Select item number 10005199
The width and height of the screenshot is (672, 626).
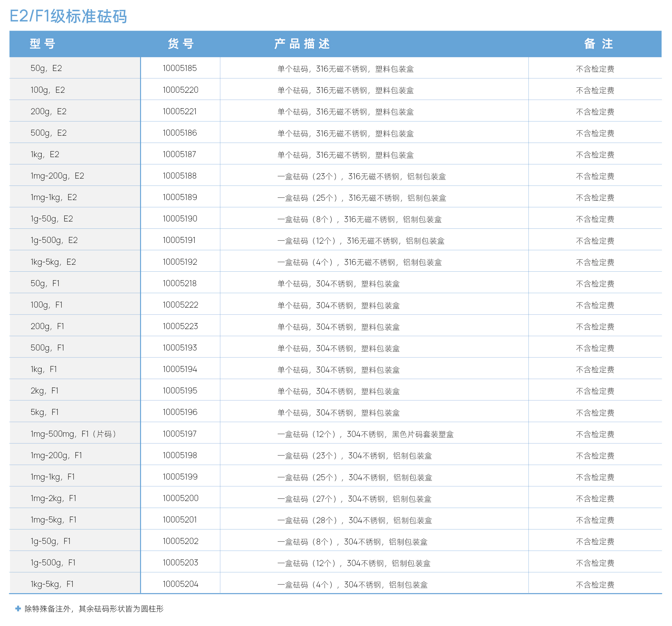tap(180, 477)
